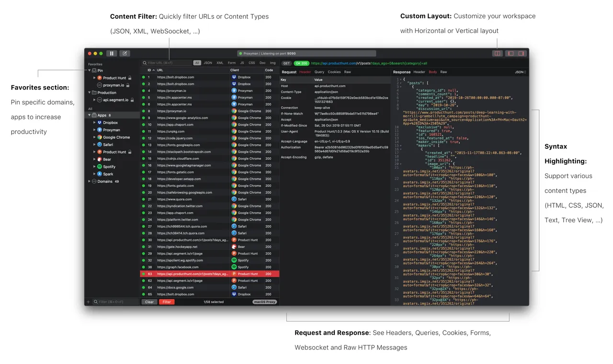Screen dimensions: 613x364
Task: Focus the sidebar Filter field at bottom
Action: click(x=116, y=302)
